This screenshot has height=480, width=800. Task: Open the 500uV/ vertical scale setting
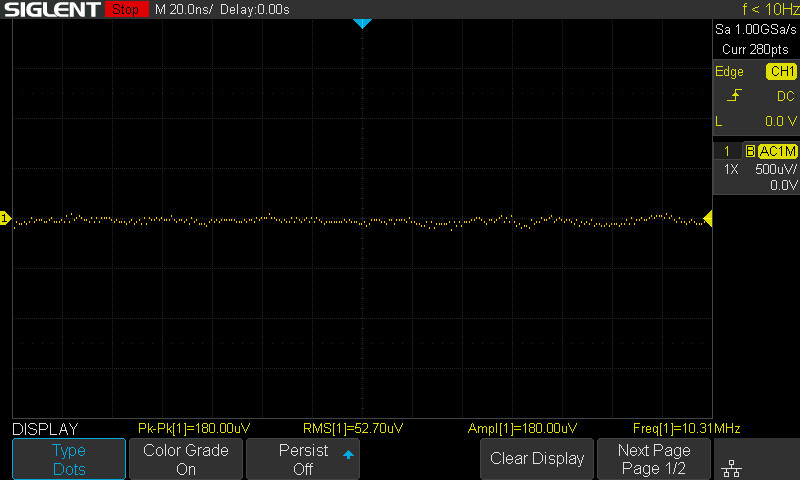[775, 169]
